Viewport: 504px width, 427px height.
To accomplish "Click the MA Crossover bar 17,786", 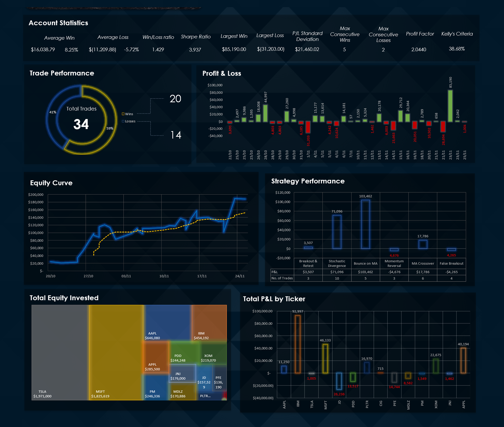I will pos(423,244).
